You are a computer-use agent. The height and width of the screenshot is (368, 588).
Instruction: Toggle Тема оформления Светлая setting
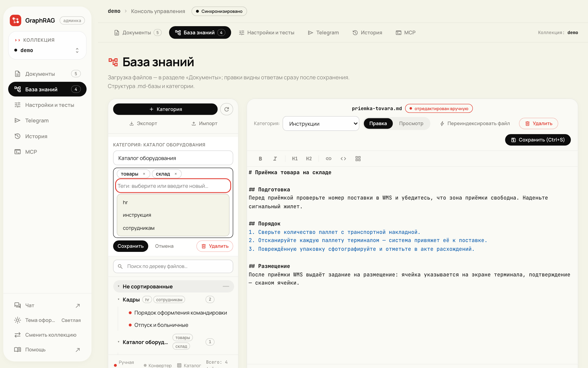[x=47, y=320]
